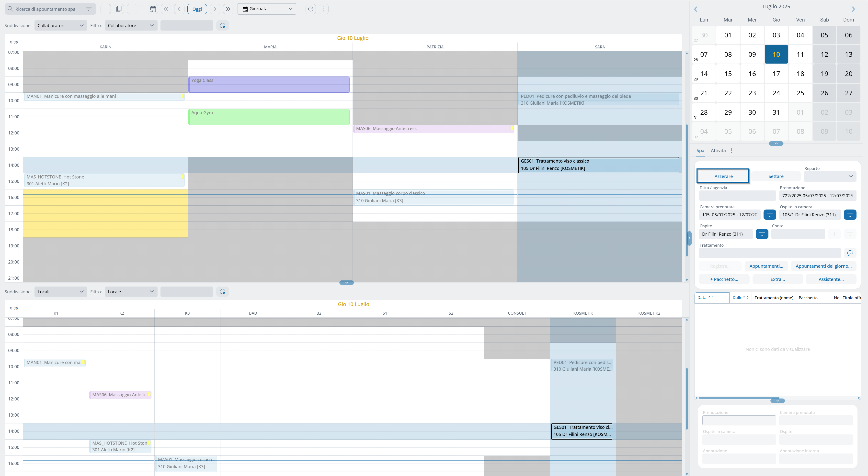Click the refresh icon in top toolbar

tap(310, 9)
